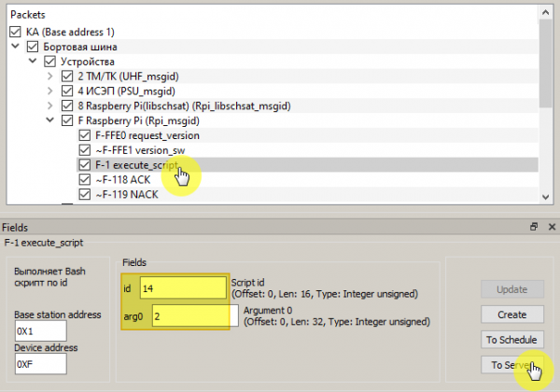Click the To Server button

511,364
